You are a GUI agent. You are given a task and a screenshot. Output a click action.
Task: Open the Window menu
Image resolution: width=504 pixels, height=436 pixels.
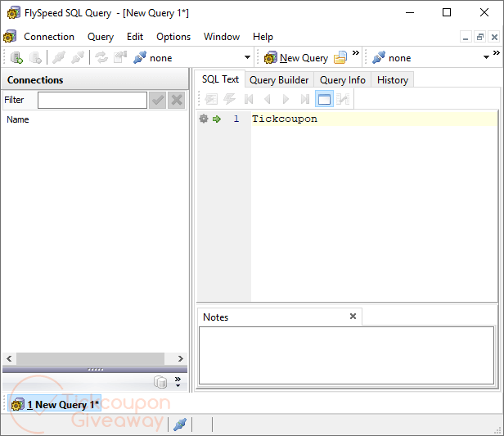(x=222, y=37)
